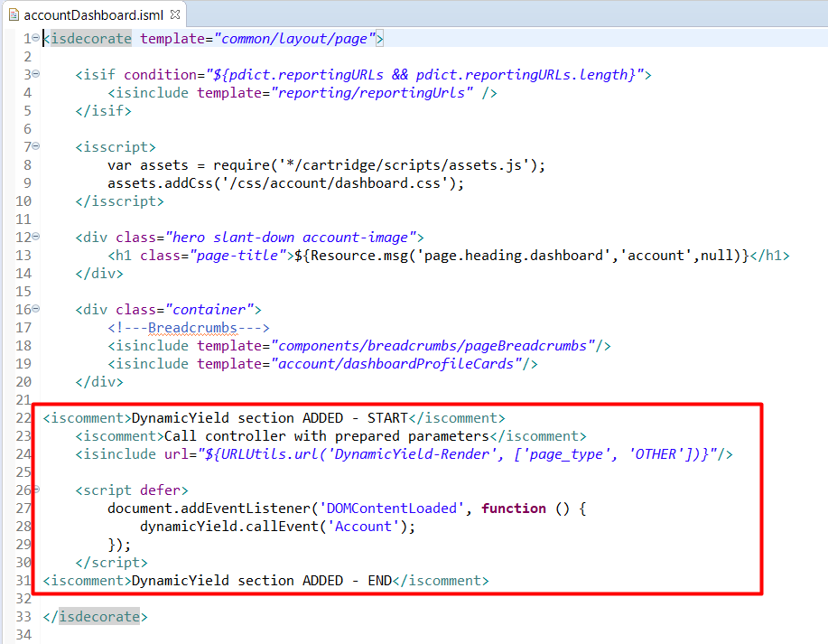Screen dimensions: 828x644
Task: Click the closing </script> tag
Action: [x=111, y=563]
